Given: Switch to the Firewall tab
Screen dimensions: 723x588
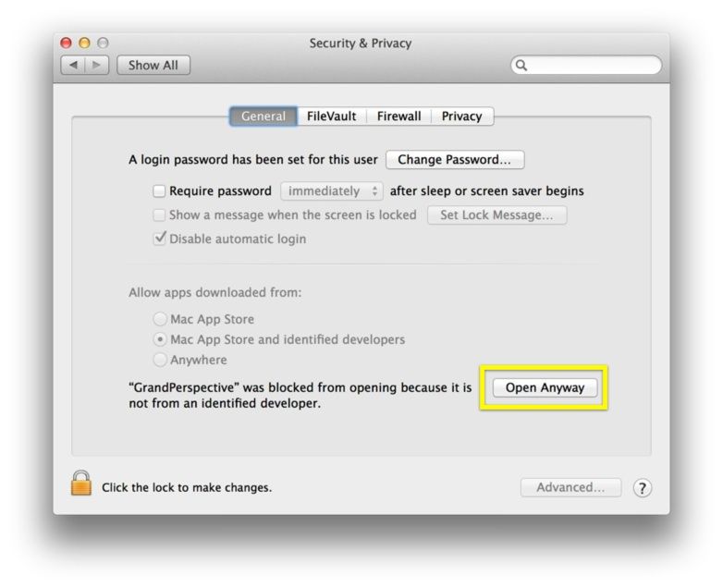Looking at the screenshot, I should pyautogui.click(x=398, y=116).
